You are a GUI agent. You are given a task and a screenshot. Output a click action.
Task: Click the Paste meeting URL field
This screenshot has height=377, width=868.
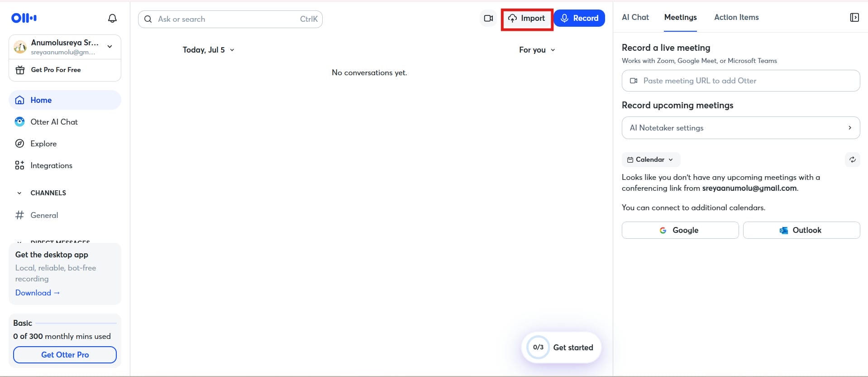click(x=741, y=81)
